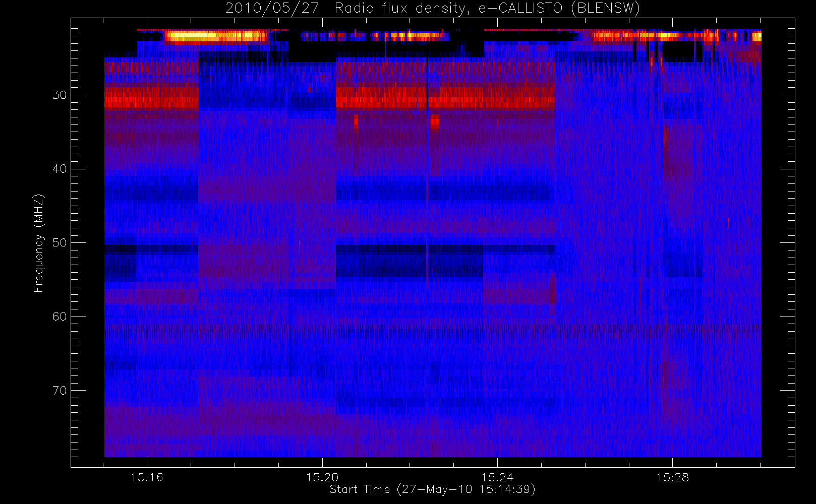The height and width of the screenshot is (504, 816).
Task: Click the 15:28 time tick label
Action: [672, 477]
